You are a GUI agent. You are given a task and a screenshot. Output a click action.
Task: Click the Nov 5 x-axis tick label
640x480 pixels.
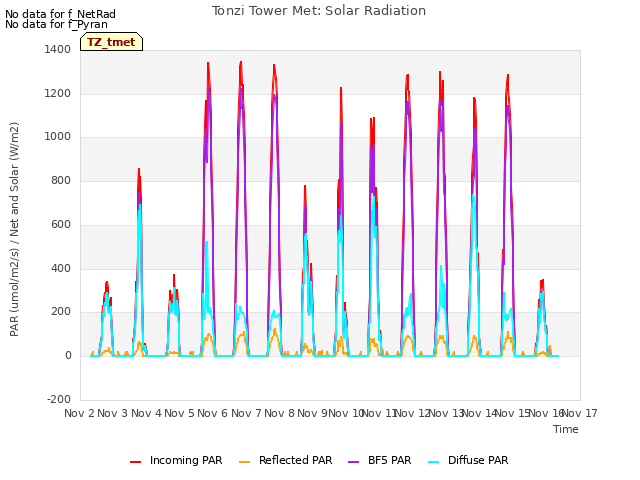(179, 413)
